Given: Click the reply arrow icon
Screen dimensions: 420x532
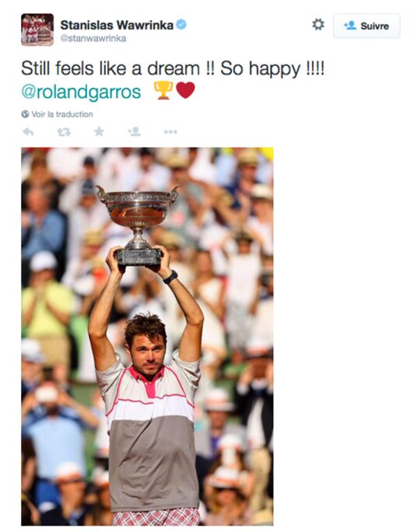Looking at the screenshot, I should 28,131.
